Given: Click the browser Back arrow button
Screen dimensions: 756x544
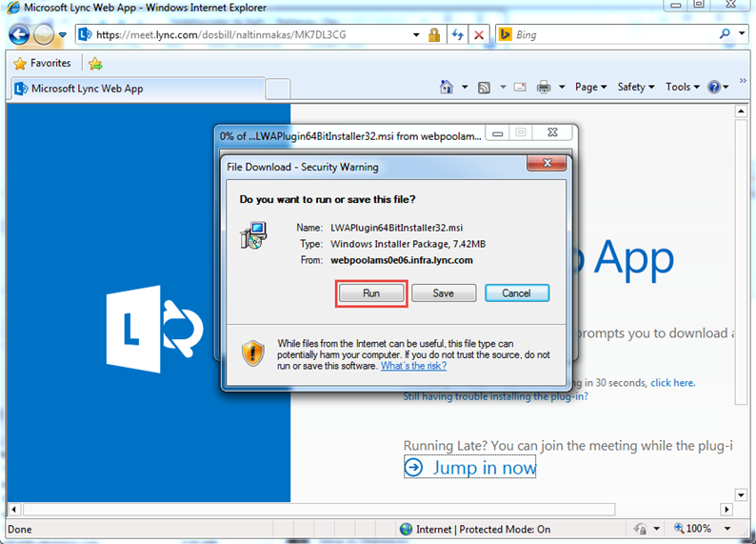Looking at the screenshot, I should tap(19, 34).
